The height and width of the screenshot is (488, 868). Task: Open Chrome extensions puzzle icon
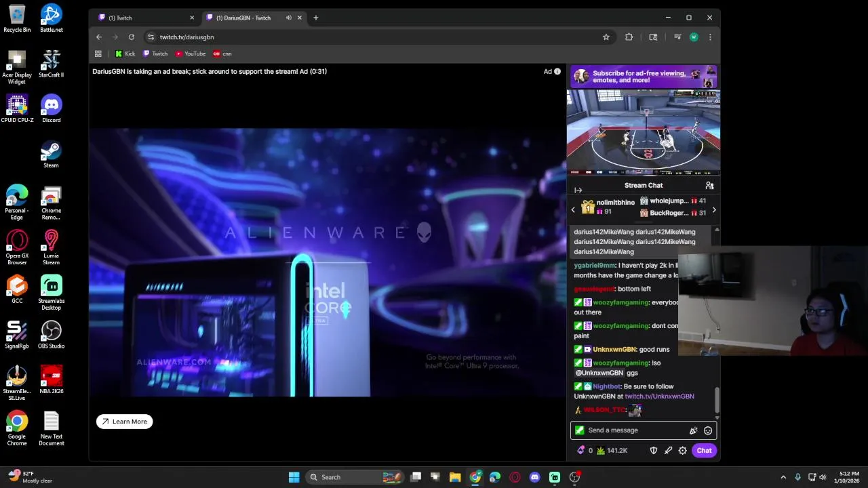pos(629,37)
